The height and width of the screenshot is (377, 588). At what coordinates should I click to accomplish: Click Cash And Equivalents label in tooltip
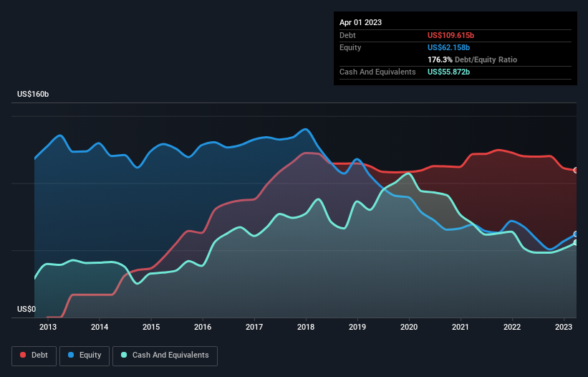point(377,72)
